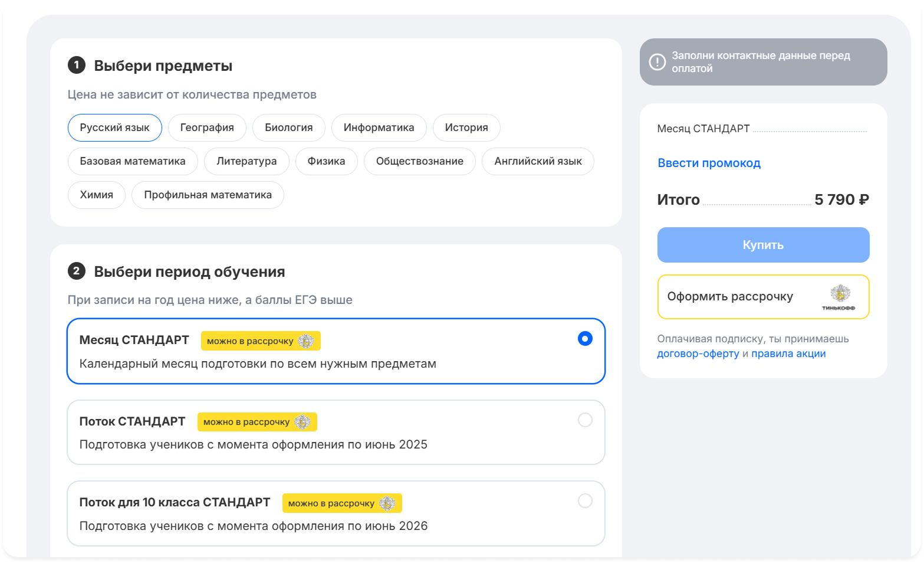Select the Физика subject chip
The height and width of the screenshot is (563, 924).
coord(326,161)
